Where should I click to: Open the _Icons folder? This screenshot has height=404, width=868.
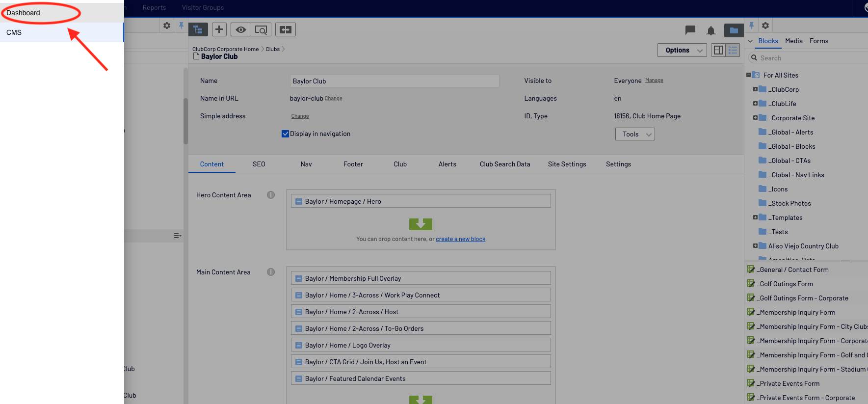(778, 189)
